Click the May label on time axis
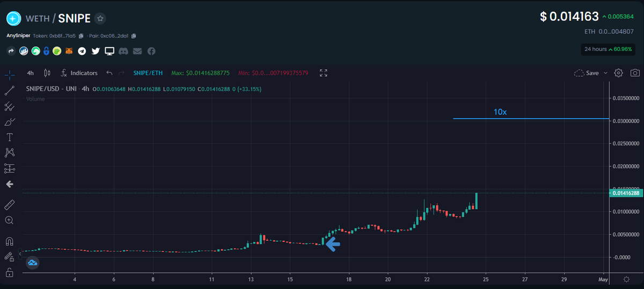The width and height of the screenshot is (644, 289). click(604, 279)
